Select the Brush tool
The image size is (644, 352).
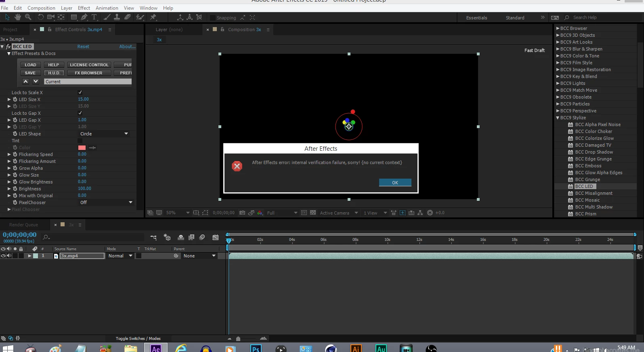(x=107, y=17)
